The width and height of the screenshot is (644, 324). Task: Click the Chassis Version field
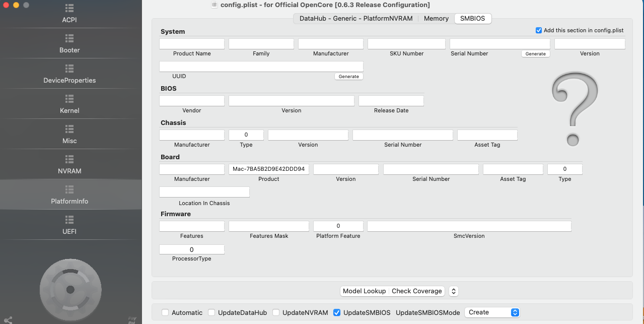(308, 135)
